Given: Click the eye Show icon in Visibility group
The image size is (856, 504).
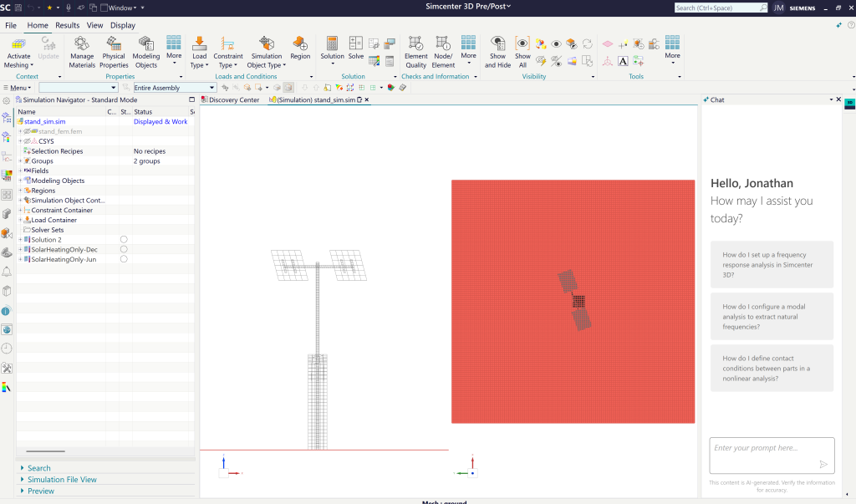Looking at the screenshot, I should tap(556, 43).
